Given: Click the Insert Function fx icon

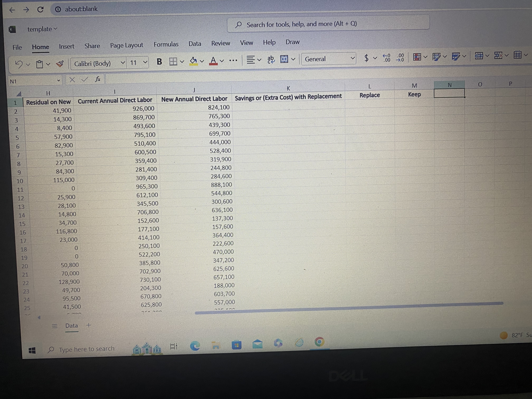Looking at the screenshot, I should [98, 79].
